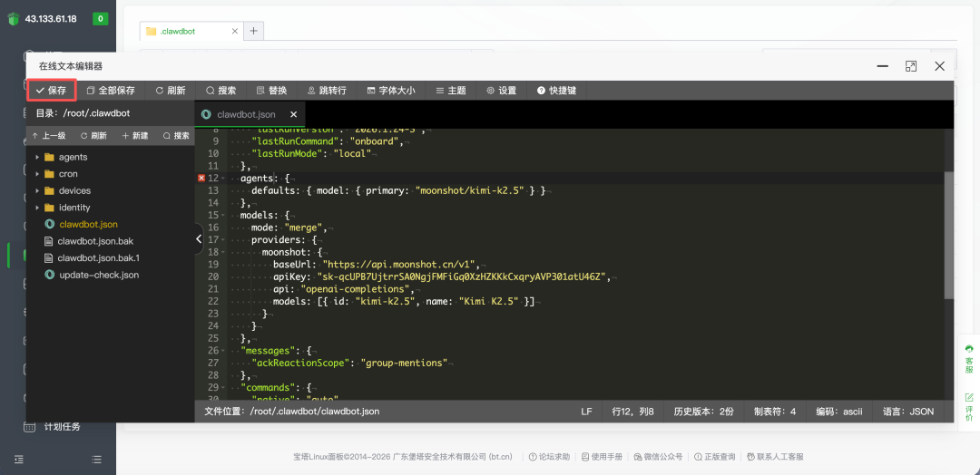Click the API key string on line 20
980x475 pixels.
click(x=462, y=276)
